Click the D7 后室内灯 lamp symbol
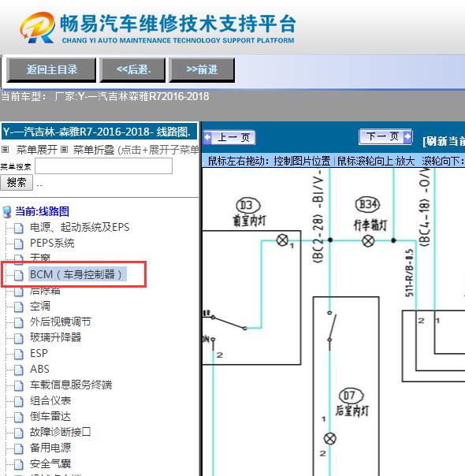The image size is (465, 476). pyautogui.click(x=330, y=439)
